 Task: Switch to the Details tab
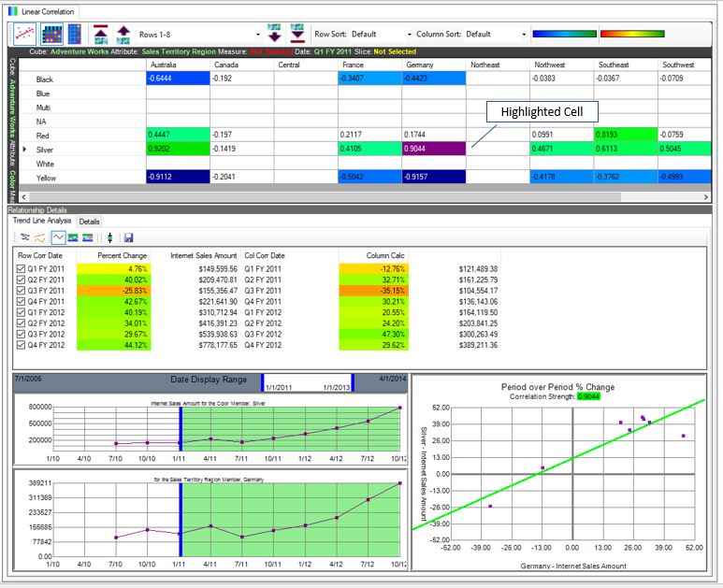coord(89,222)
